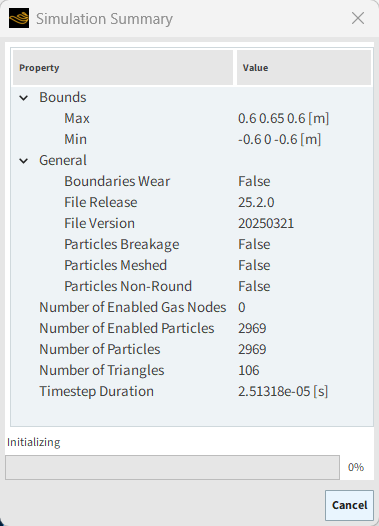Select the Timestep Duration row
The width and height of the screenshot is (379, 526).
[x=192, y=391]
